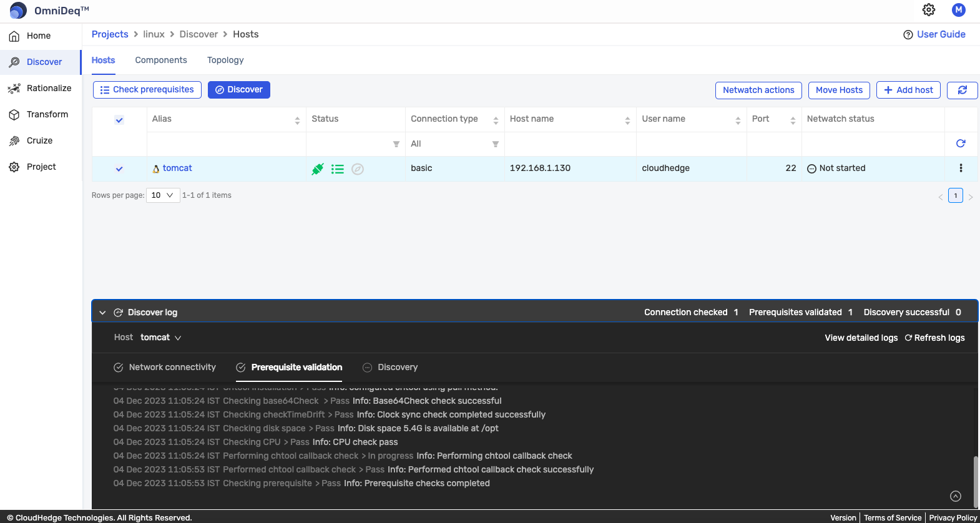Click the tomcat connection plug status icon

click(x=318, y=169)
